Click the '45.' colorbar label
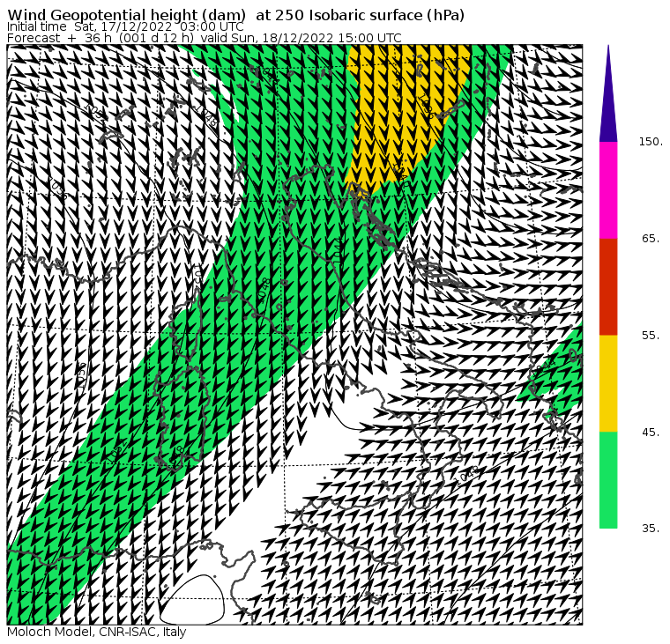Viewport: 670px width, 644px height. point(651,433)
